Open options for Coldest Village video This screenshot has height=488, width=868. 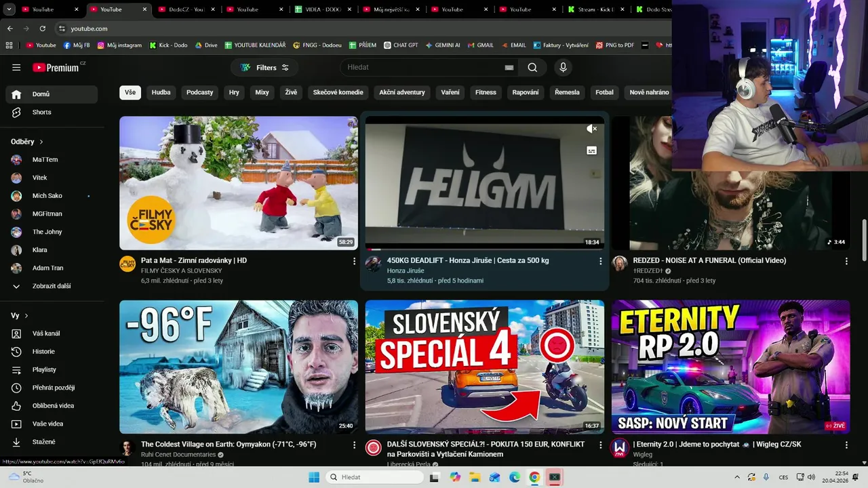click(354, 445)
